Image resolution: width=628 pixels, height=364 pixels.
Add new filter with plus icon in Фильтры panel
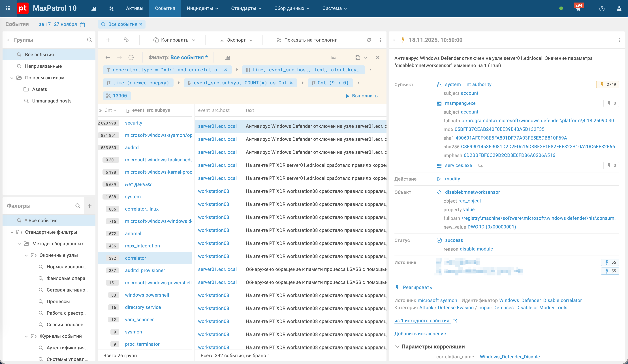(x=90, y=206)
